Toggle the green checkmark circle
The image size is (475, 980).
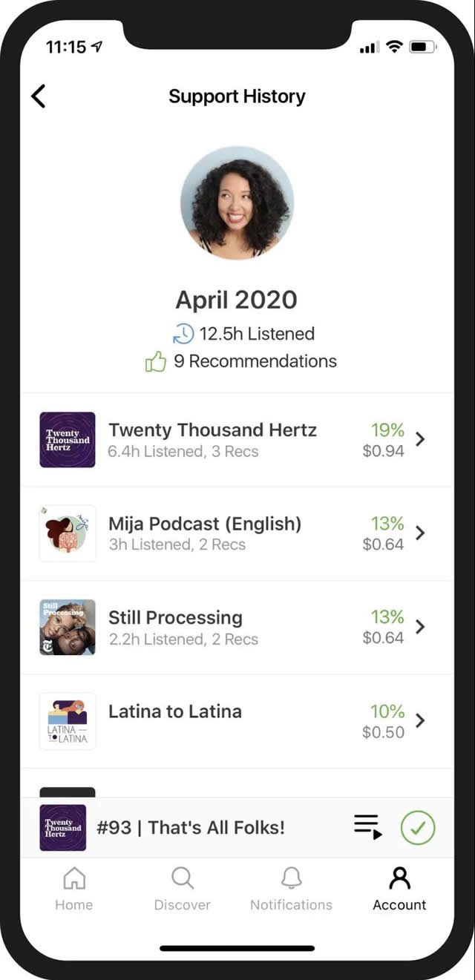(x=418, y=827)
